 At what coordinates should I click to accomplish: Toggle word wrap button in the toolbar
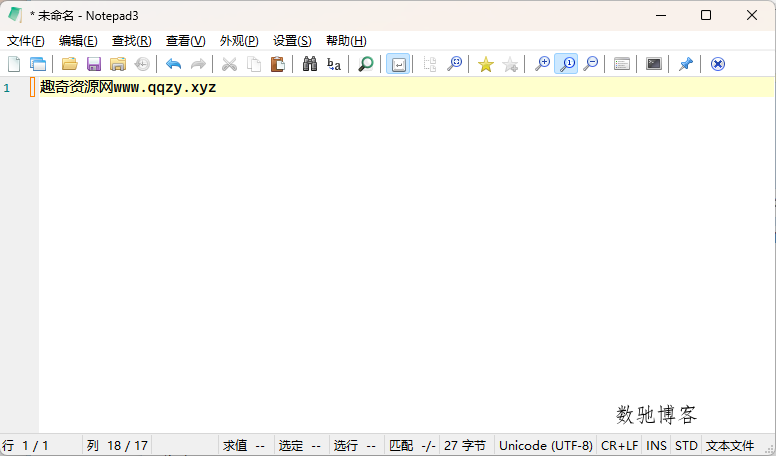coord(398,64)
